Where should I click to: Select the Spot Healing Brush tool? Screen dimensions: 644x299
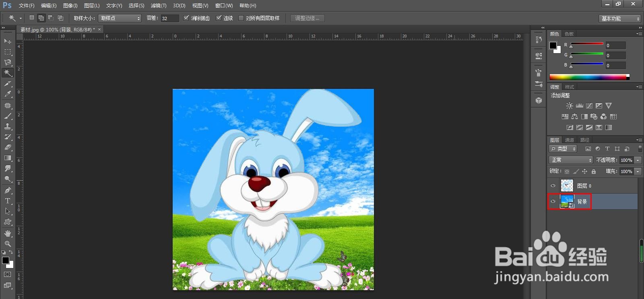(8, 105)
